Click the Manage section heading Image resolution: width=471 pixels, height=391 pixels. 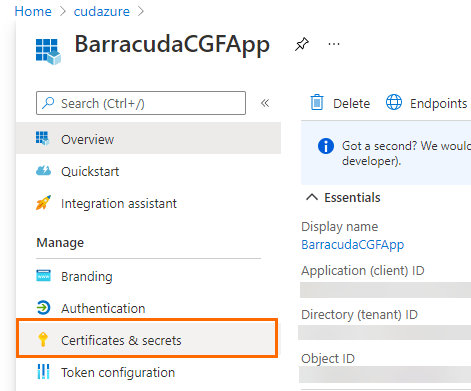pyautogui.click(x=60, y=243)
